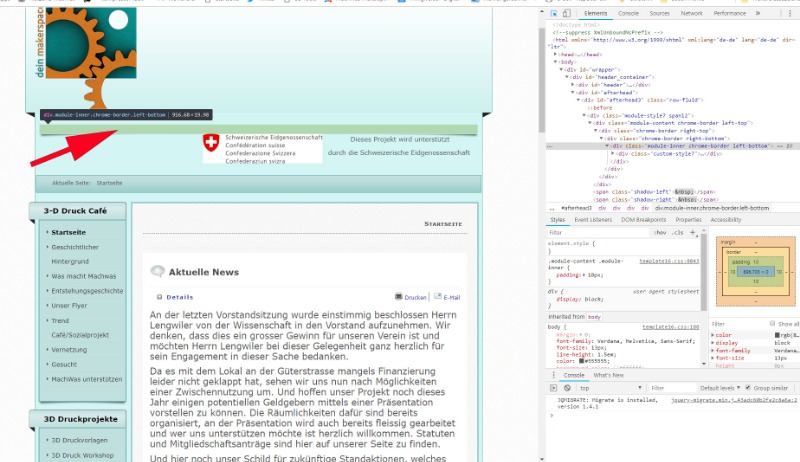The width and height of the screenshot is (800, 462).
Task: Open the Default levels dropdown
Action: [x=720, y=388]
